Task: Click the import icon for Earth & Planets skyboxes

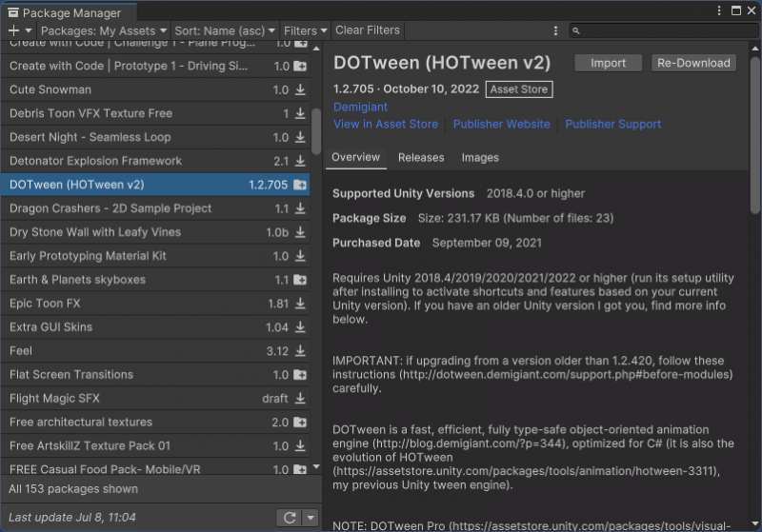Action: (x=300, y=280)
